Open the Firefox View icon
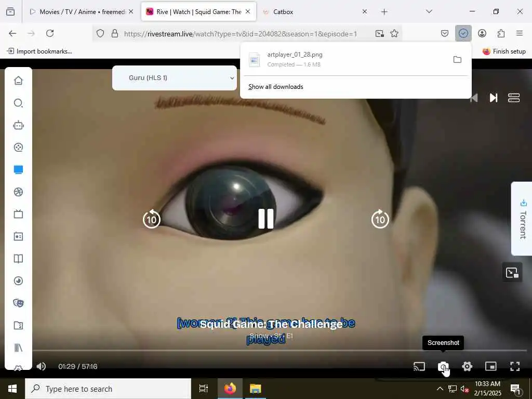Screen dimensions: 532x399 click(10, 12)
